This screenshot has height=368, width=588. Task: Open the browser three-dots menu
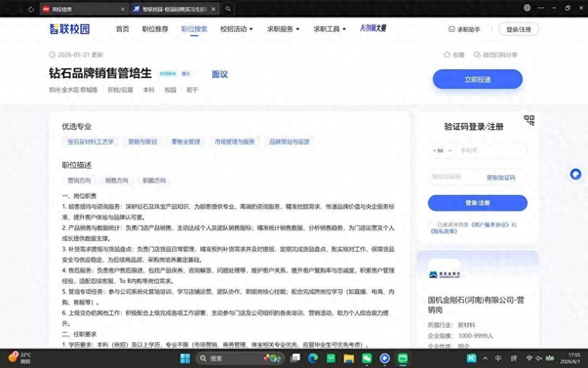(x=540, y=8)
